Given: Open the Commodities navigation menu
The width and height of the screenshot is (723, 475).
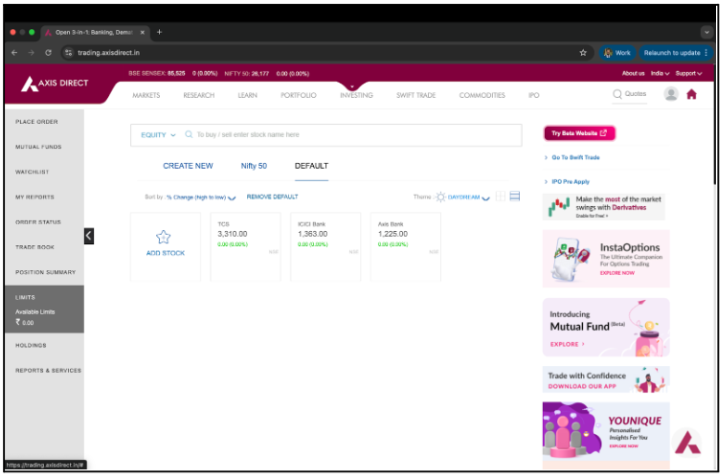Looking at the screenshot, I should click(x=482, y=95).
